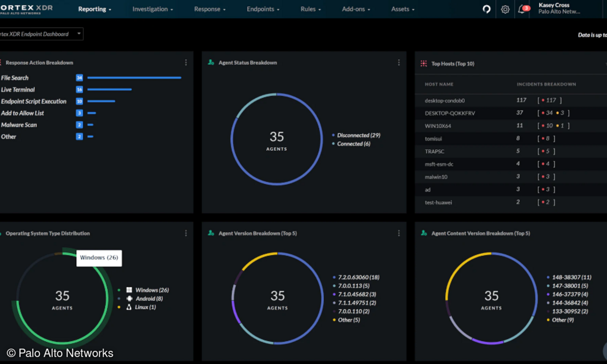Sort by INCIDENTS BREAKDOWN column header
Image resolution: width=607 pixels, height=364 pixels.
pos(546,84)
